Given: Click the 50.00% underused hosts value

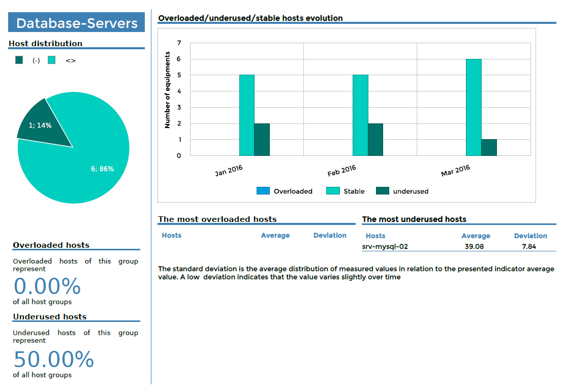Looking at the screenshot, I should click(54, 360).
